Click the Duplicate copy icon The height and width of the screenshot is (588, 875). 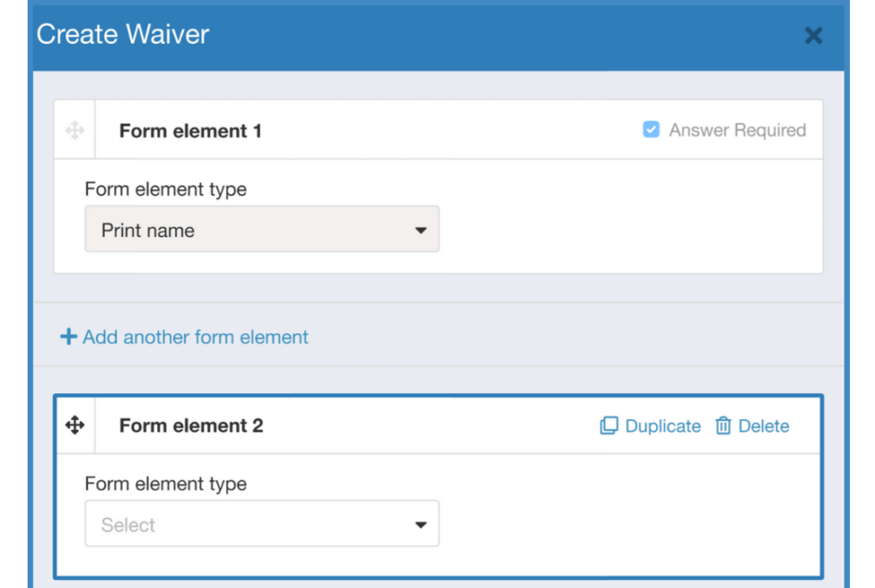[609, 426]
